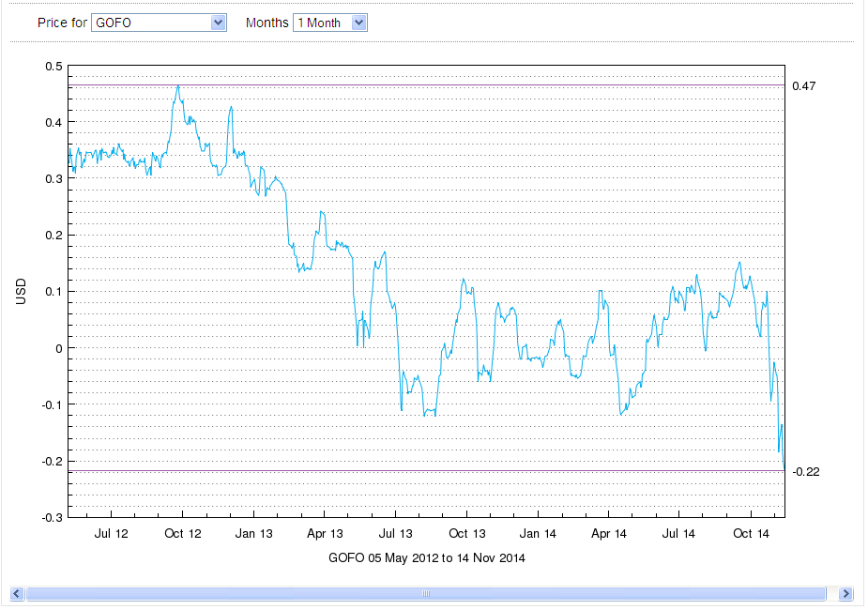Screen dimensions: 868x610
Task: Click the -0.3 y-axis tick label
Action: 52,518
